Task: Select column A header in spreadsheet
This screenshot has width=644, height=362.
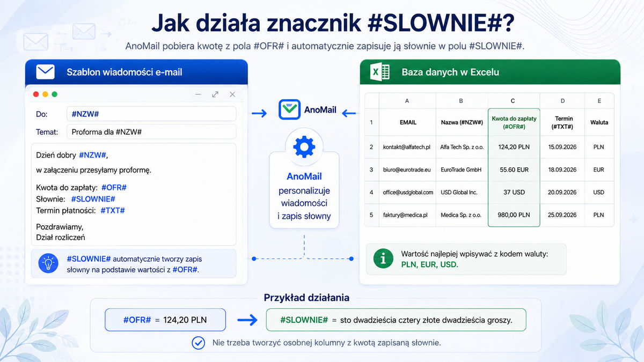Action: click(407, 101)
